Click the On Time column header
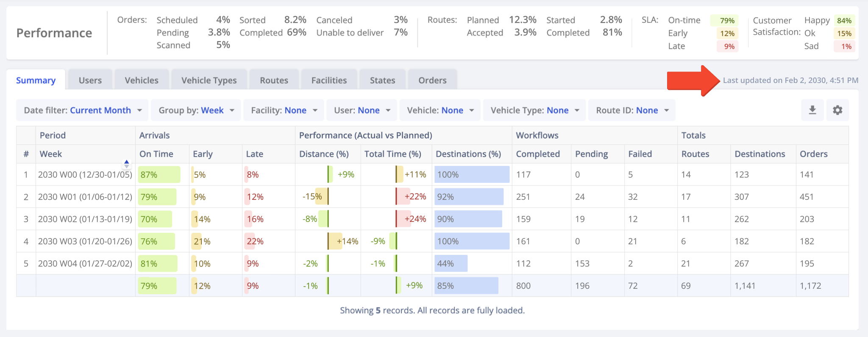 tap(156, 154)
